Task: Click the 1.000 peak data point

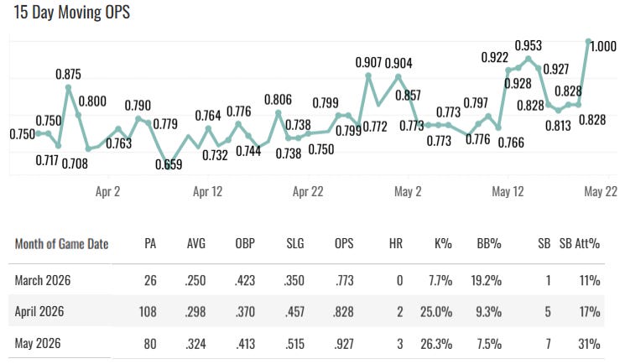Action: [588, 41]
